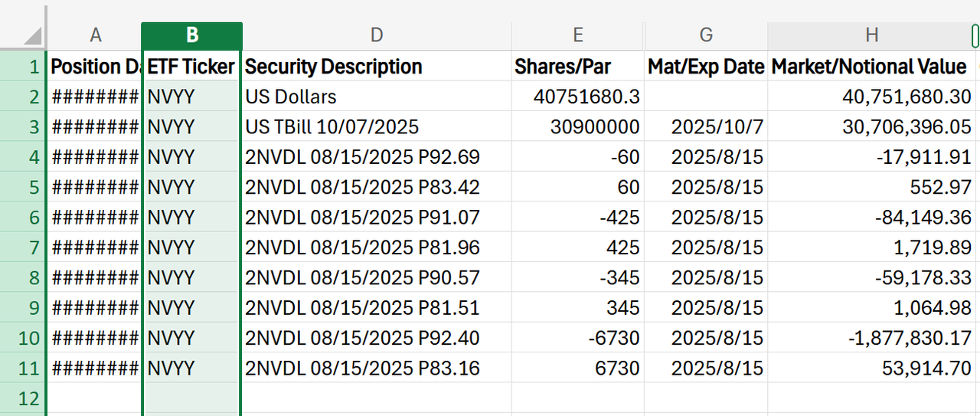980x416 pixels.
Task: Click the US Dollars cell
Action: point(377,97)
